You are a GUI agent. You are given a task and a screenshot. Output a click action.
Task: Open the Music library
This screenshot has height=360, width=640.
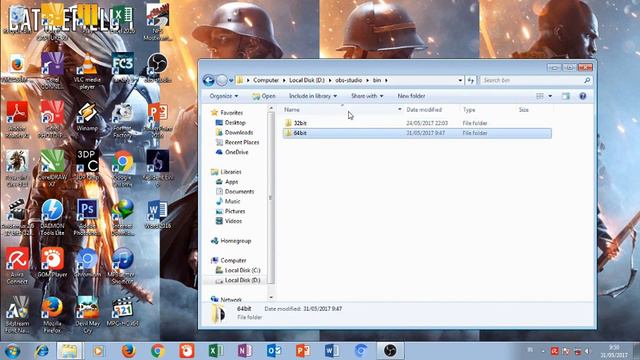[232, 201]
